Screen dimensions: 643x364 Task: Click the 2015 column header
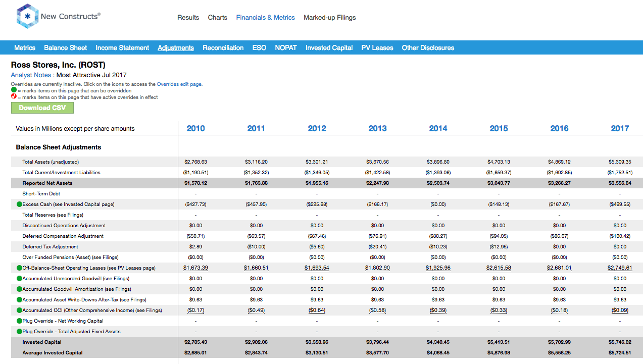[x=499, y=128]
